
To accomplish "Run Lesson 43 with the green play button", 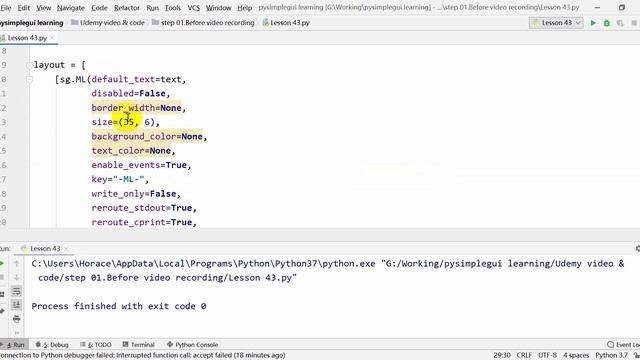I will click(593, 23).
